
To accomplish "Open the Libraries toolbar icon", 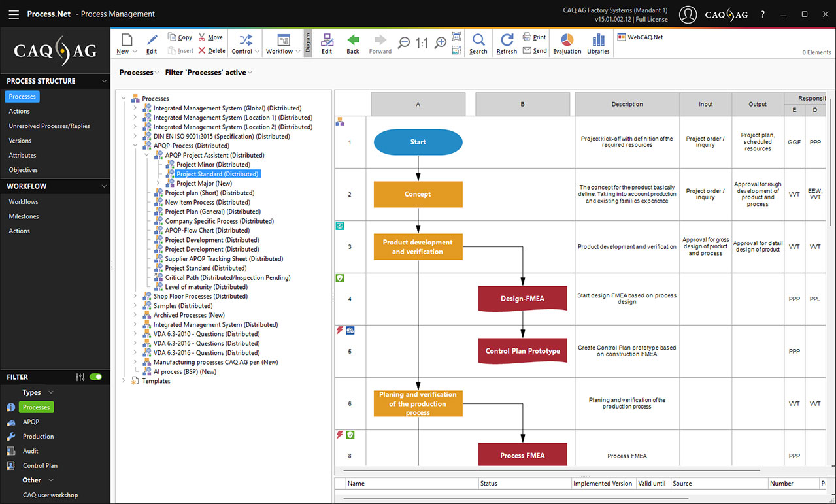I will coord(597,41).
